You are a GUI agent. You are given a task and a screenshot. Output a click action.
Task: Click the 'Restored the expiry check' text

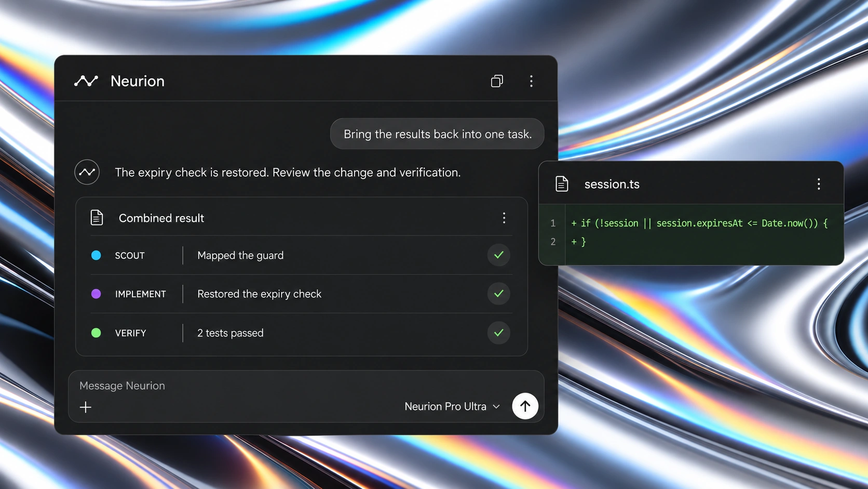pyautogui.click(x=260, y=294)
